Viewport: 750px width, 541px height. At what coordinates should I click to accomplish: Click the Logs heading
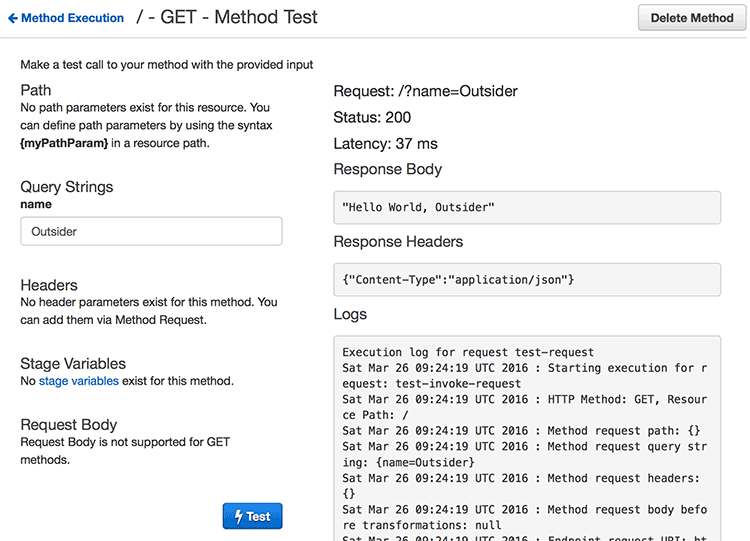click(350, 314)
